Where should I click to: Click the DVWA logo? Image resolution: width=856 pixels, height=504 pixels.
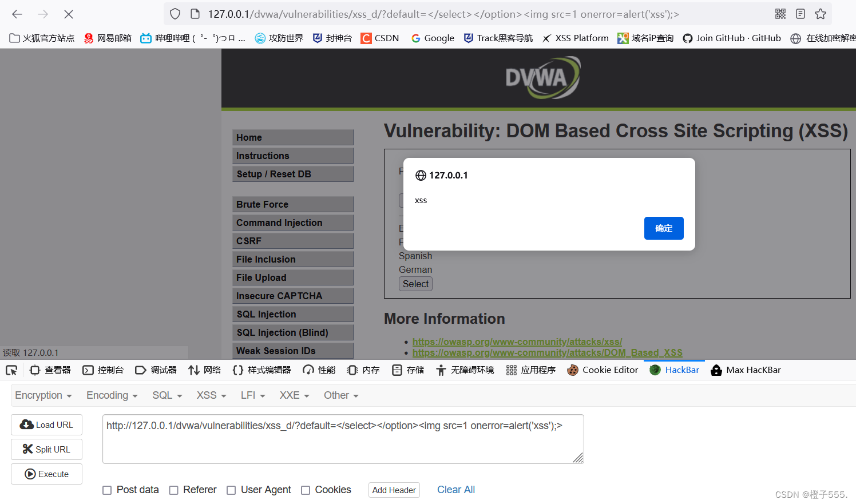point(542,78)
